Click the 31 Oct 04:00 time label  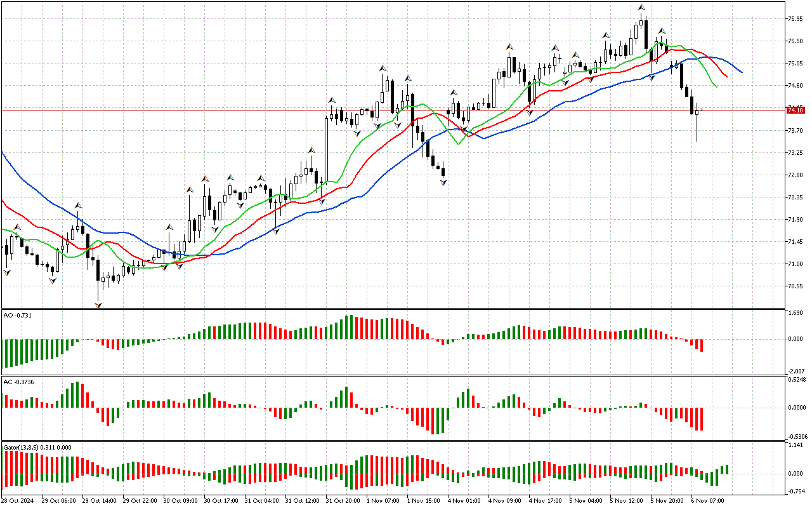(261, 500)
